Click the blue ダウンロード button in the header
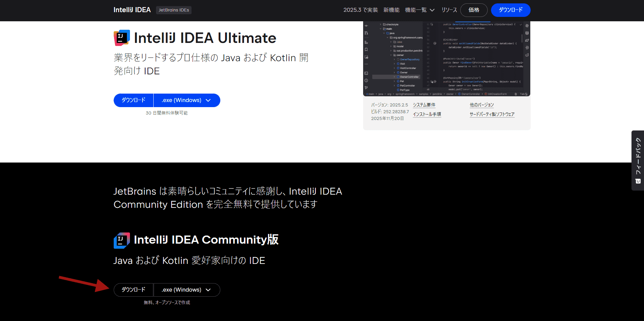The width and height of the screenshot is (644, 321). [x=511, y=10]
